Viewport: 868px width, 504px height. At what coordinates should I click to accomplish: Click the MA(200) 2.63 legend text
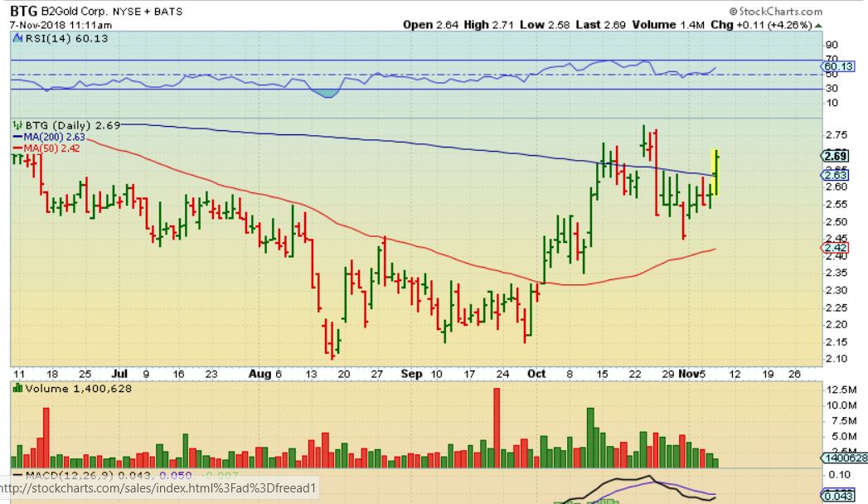tap(54, 138)
